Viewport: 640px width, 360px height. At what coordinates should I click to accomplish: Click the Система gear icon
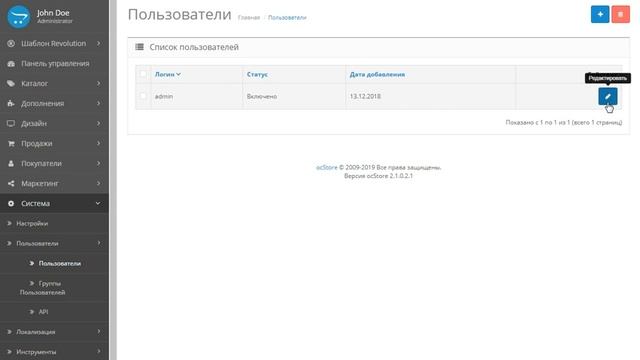tap(11, 203)
